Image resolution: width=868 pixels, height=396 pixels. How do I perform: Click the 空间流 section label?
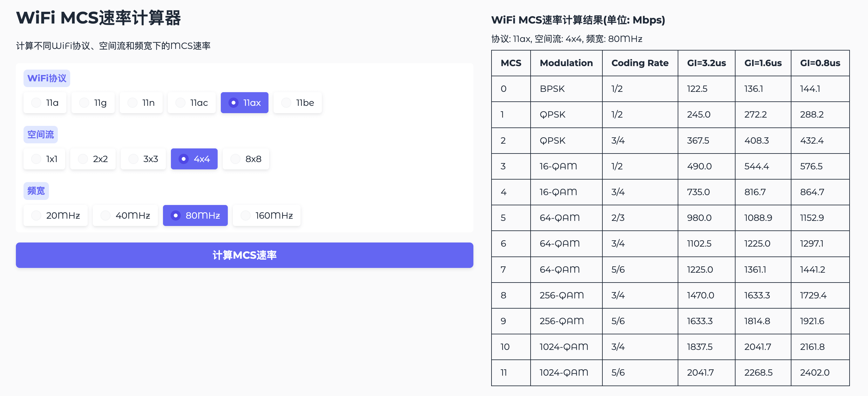41,134
